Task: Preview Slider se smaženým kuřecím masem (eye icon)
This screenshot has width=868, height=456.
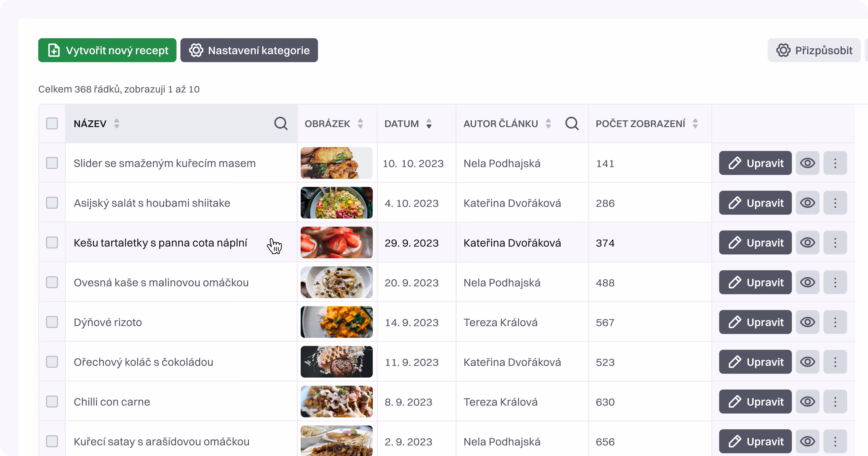Action: 807,163
